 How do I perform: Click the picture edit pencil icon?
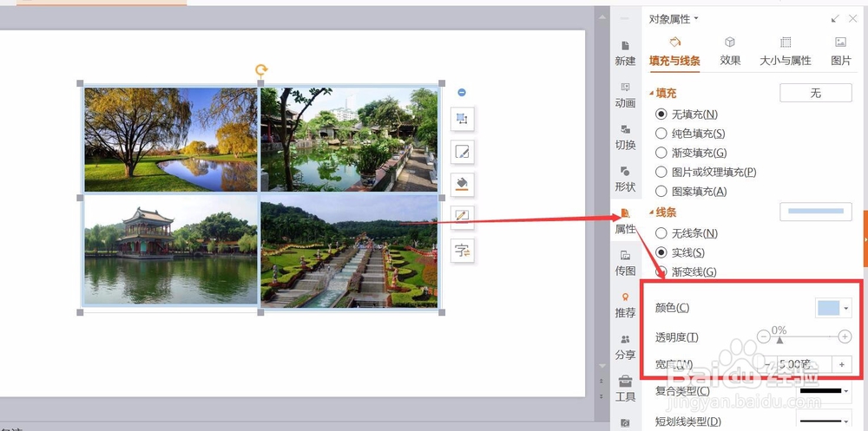click(x=463, y=151)
